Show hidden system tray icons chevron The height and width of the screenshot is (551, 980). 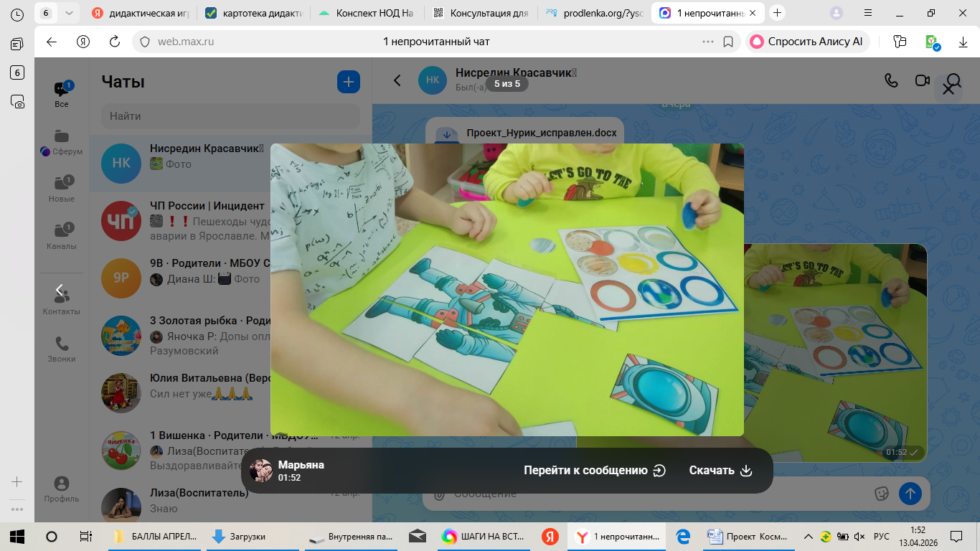[x=809, y=537]
